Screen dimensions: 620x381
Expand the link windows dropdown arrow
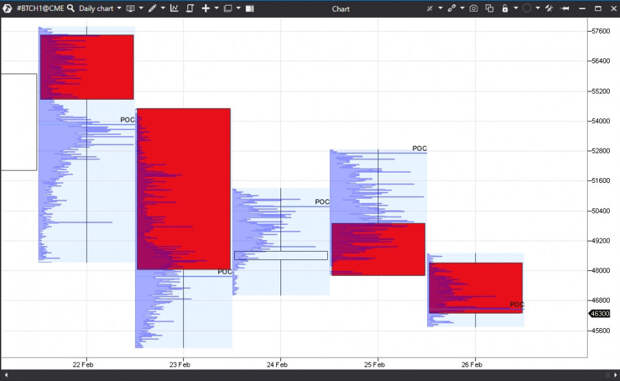point(462,8)
